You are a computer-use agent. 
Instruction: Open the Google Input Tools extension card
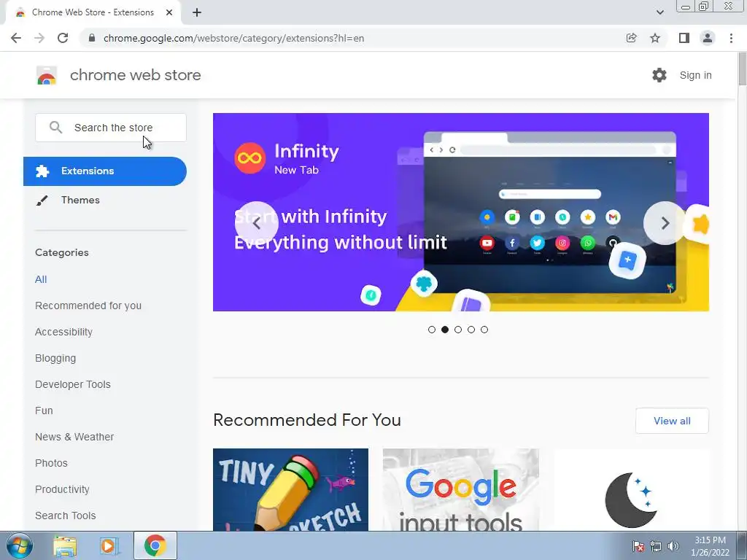(x=461, y=489)
